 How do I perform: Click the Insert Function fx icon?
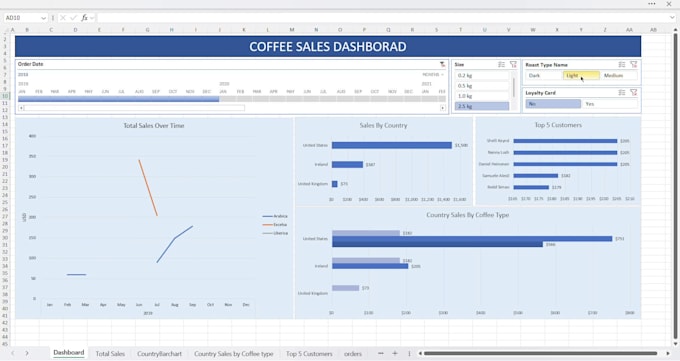click(84, 18)
